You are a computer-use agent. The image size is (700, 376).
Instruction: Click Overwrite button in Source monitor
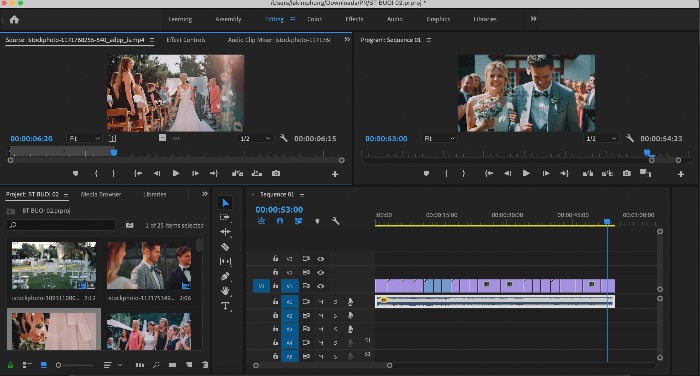tap(257, 173)
